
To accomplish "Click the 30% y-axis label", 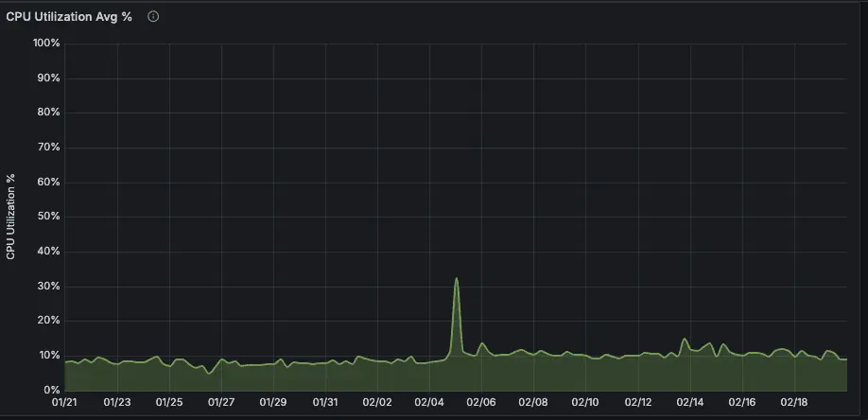I will pos(49,286).
